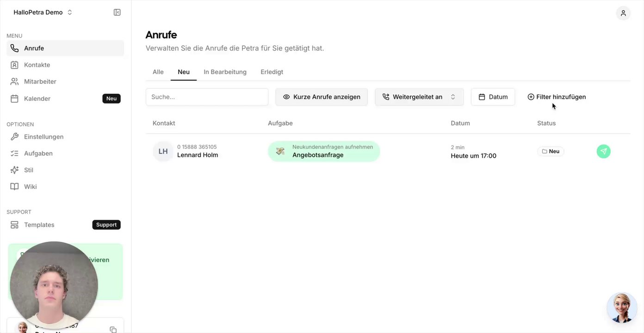The image size is (644, 333).
Task: Select the Erledigt tab
Action: (272, 72)
